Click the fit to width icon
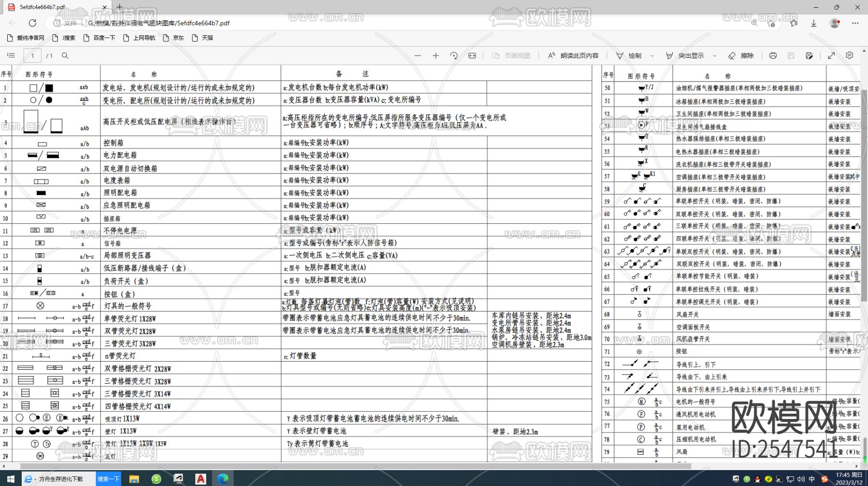 point(472,55)
